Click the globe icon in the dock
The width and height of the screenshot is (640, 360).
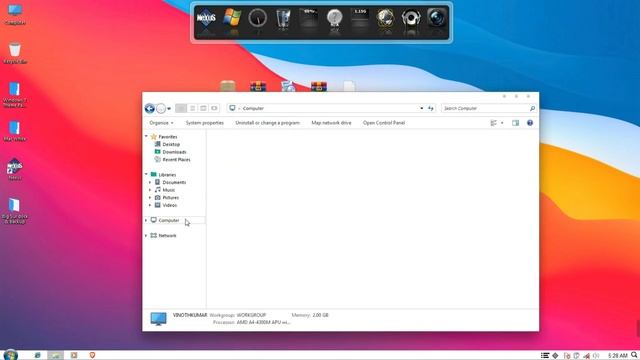385,18
